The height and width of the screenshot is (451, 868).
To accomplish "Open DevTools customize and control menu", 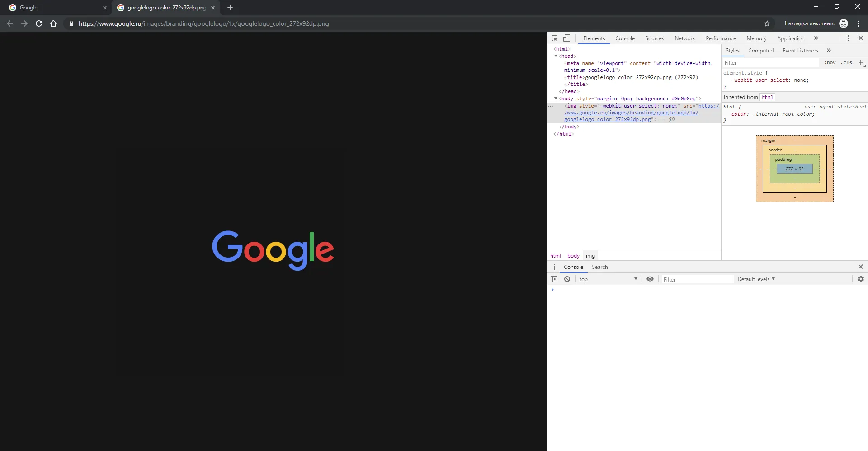I will coord(848,38).
